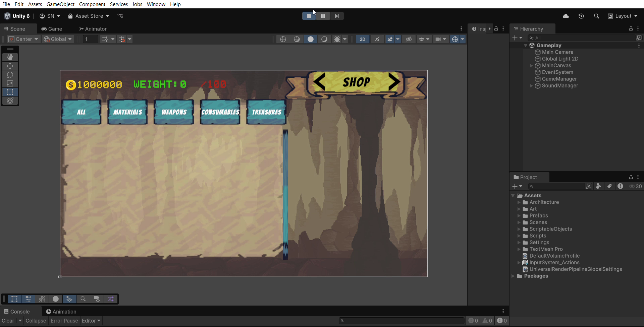
Task: Click search by type icon in Project panel
Action: point(599,186)
